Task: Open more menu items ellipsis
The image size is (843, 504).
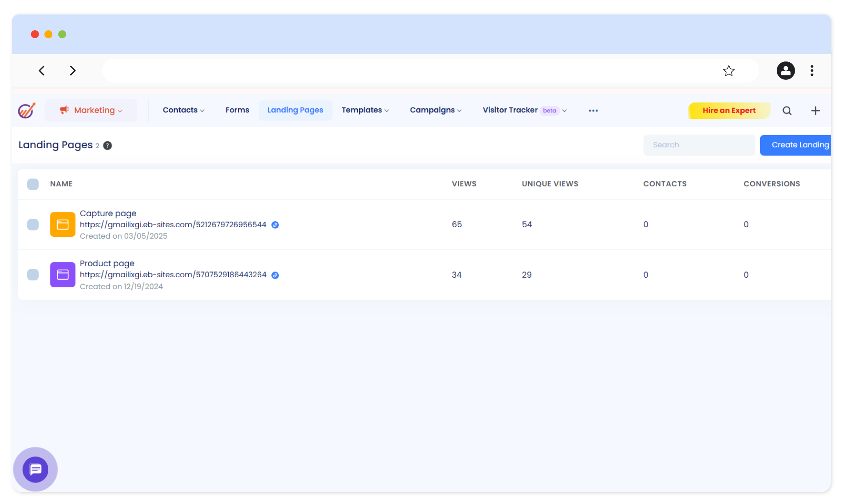Action: pos(593,111)
